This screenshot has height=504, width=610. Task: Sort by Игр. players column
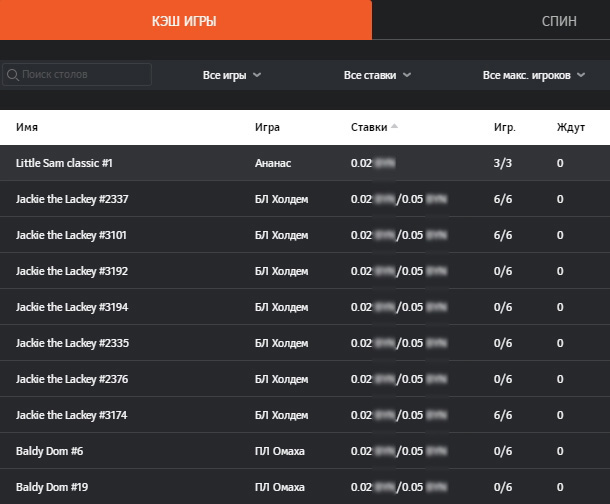pos(505,127)
